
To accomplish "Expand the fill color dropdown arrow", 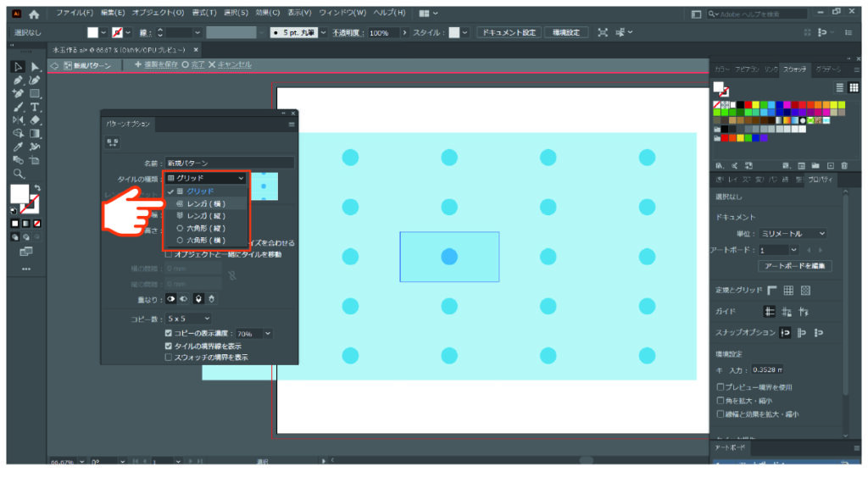I will pos(103,33).
